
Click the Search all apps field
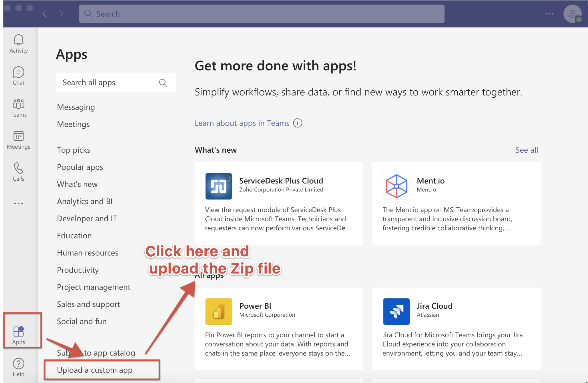point(116,83)
